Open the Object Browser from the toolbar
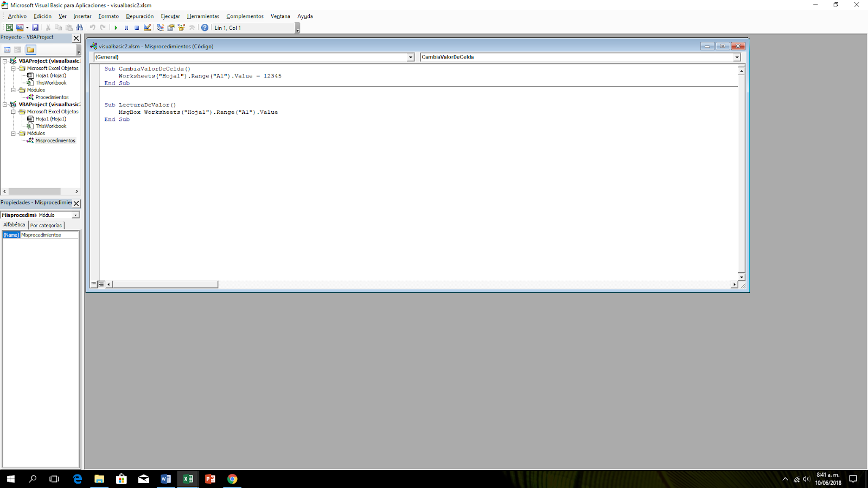Image resolution: width=868 pixels, height=488 pixels. 181,28
